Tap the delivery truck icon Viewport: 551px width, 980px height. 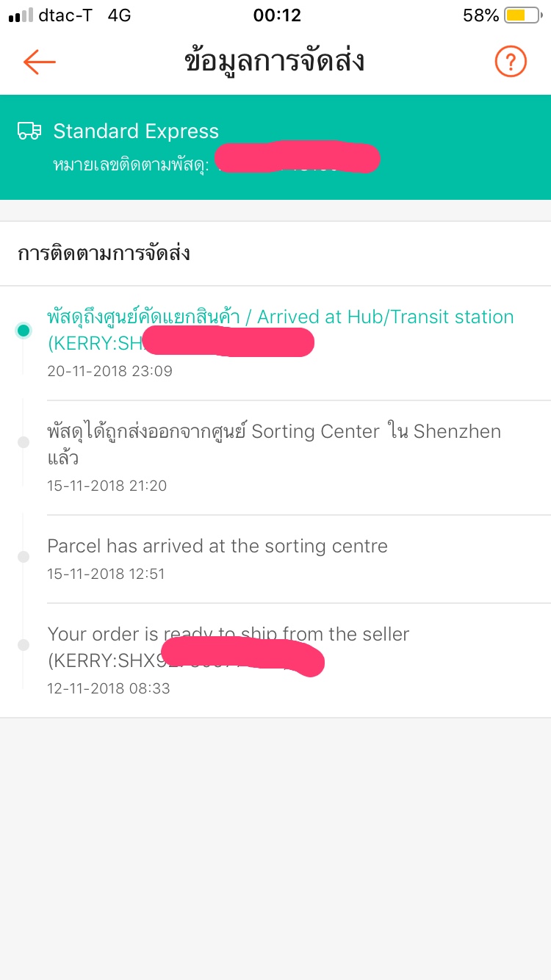29,131
